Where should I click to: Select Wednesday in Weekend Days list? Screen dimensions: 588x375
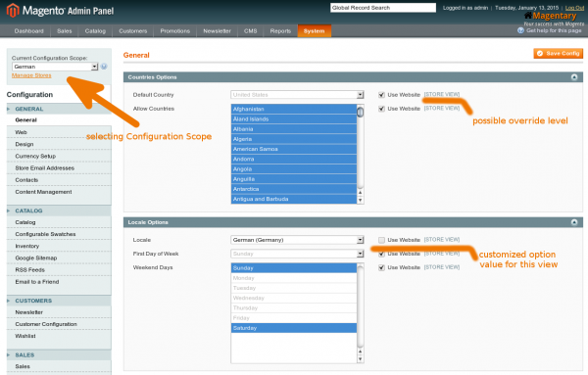294,299
